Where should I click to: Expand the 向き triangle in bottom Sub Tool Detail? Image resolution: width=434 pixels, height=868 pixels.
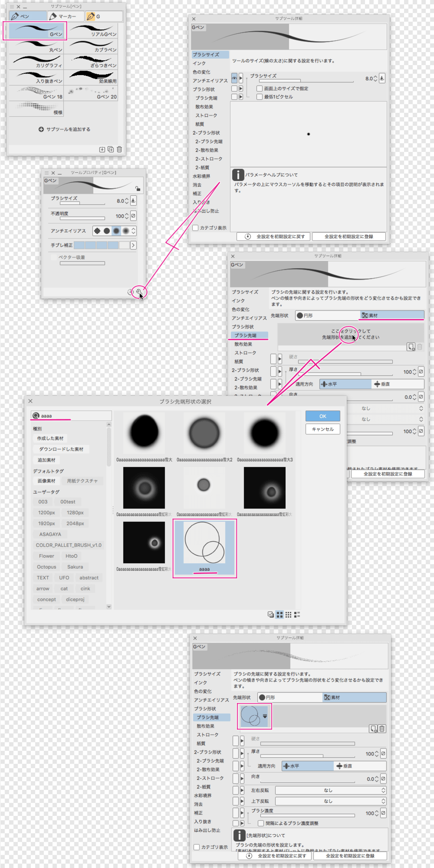242,778
